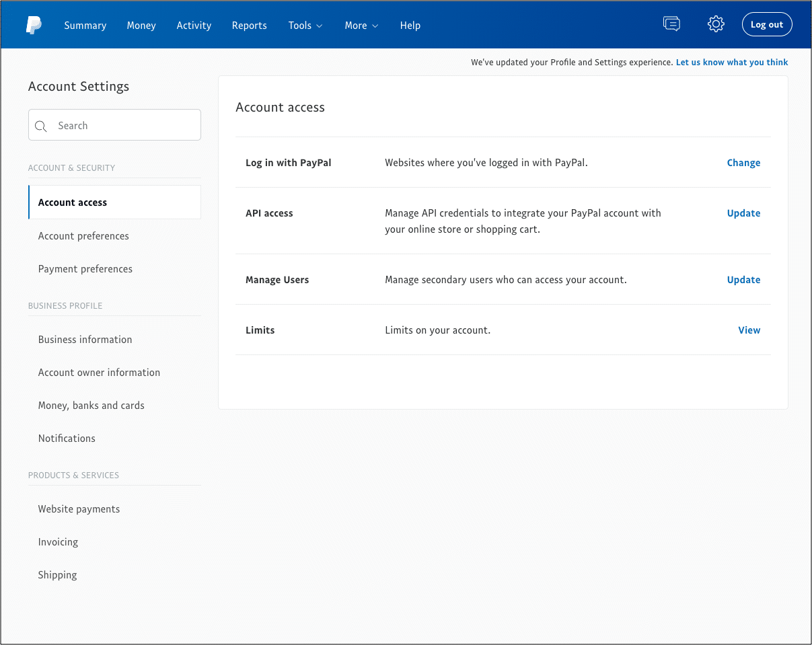Click Update for Manage Users
812x645 pixels.
[x=743, y=280]
